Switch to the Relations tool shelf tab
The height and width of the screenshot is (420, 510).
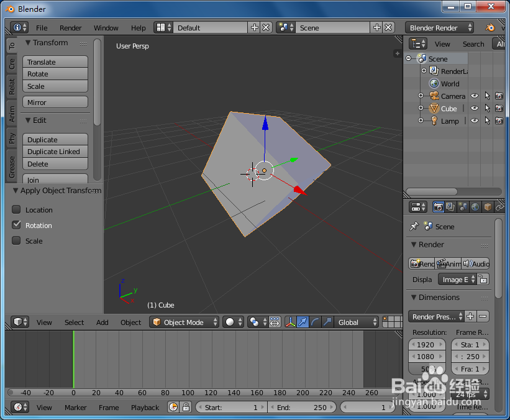point(12,86)
